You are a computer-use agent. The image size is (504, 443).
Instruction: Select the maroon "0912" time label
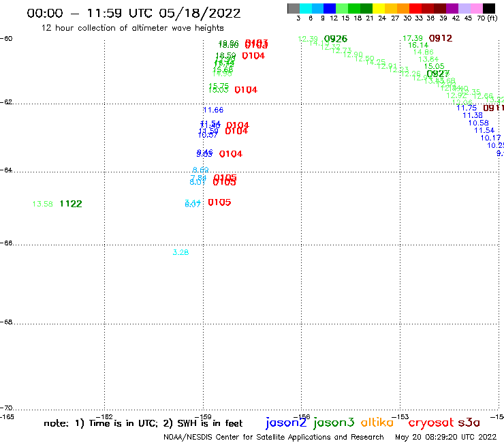click(x=441, y=38)
